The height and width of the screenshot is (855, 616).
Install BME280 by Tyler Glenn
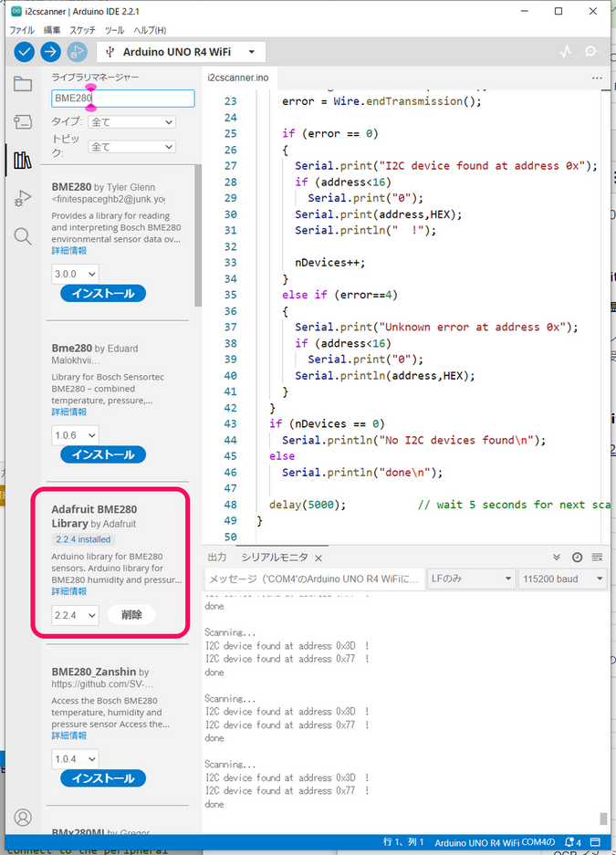coord(103,293)
